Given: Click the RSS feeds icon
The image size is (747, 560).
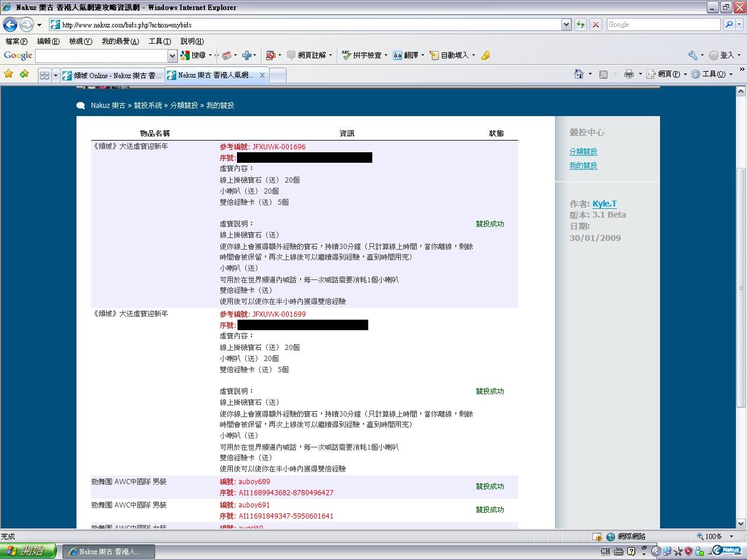Looking at the screenshot, I should [603, 74].
